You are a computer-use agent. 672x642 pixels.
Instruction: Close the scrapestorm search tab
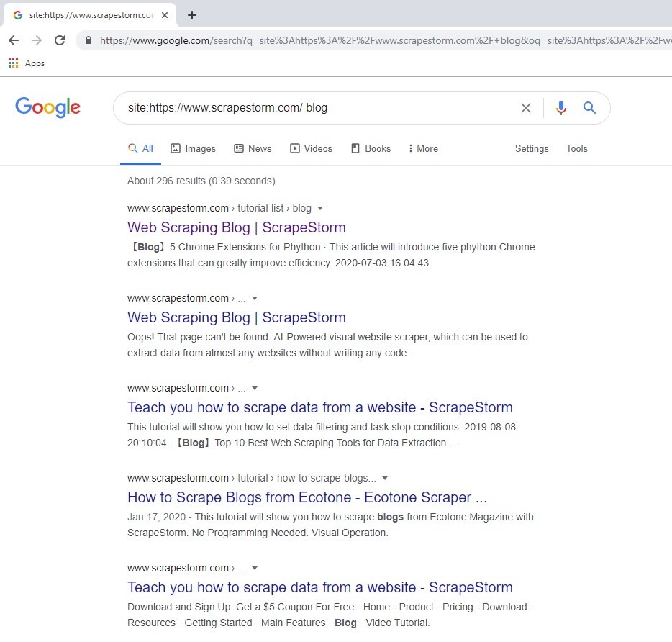165,15
